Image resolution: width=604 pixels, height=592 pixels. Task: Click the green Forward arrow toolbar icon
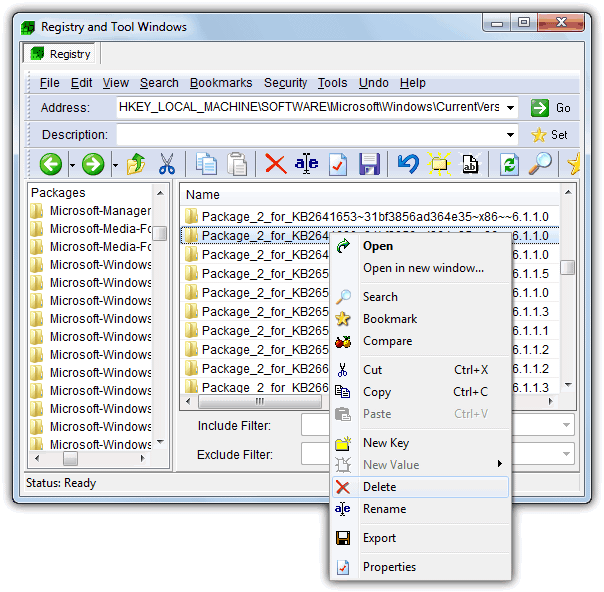click(x=93, y=164)
